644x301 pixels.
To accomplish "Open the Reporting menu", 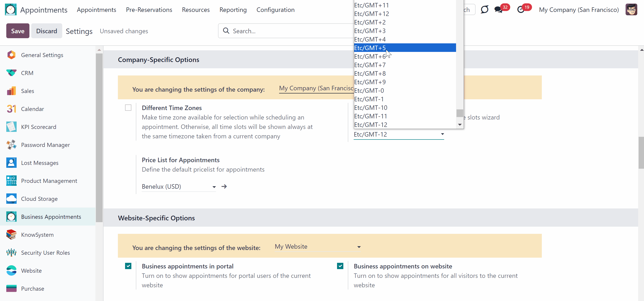I will 233,10.
